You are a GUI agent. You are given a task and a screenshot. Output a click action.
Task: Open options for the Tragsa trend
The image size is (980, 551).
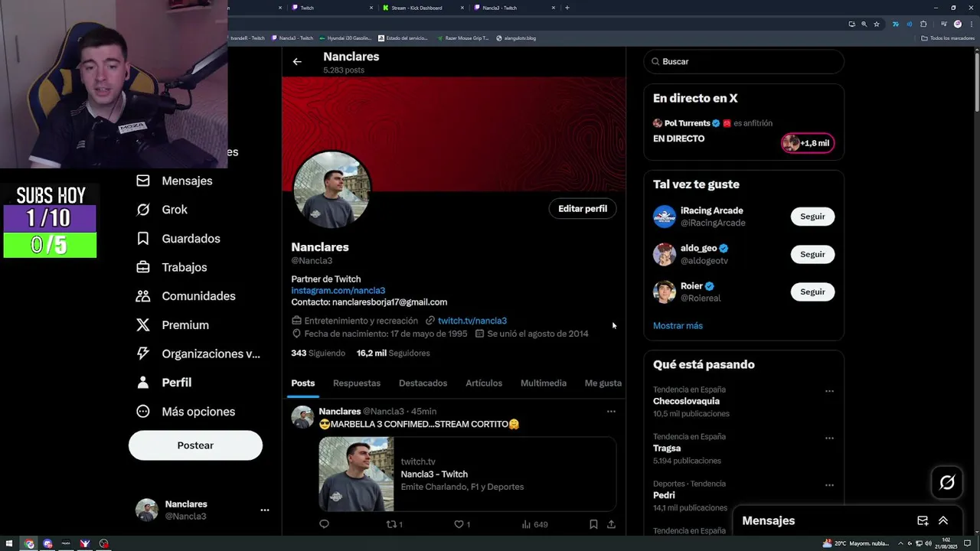829,439
